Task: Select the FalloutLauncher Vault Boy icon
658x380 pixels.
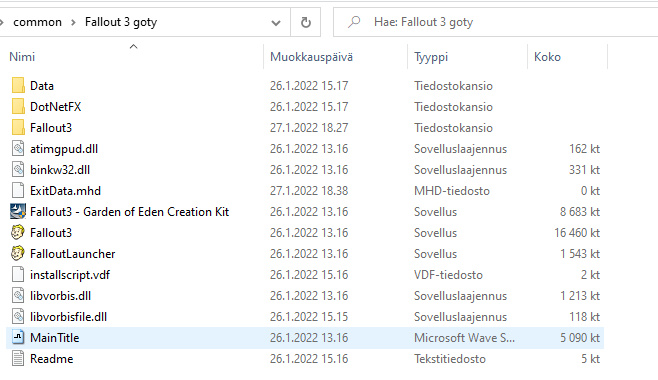Action: click(18, 253)
